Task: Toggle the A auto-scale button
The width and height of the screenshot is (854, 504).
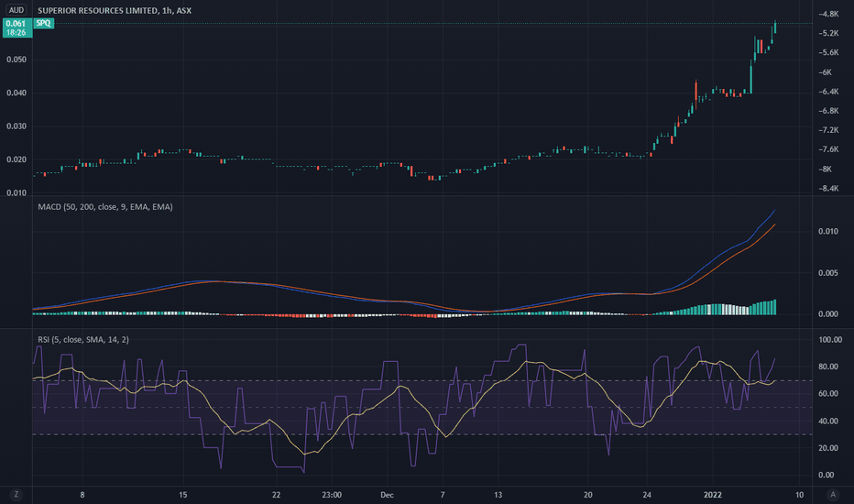Action: click(x=833, y=495)
